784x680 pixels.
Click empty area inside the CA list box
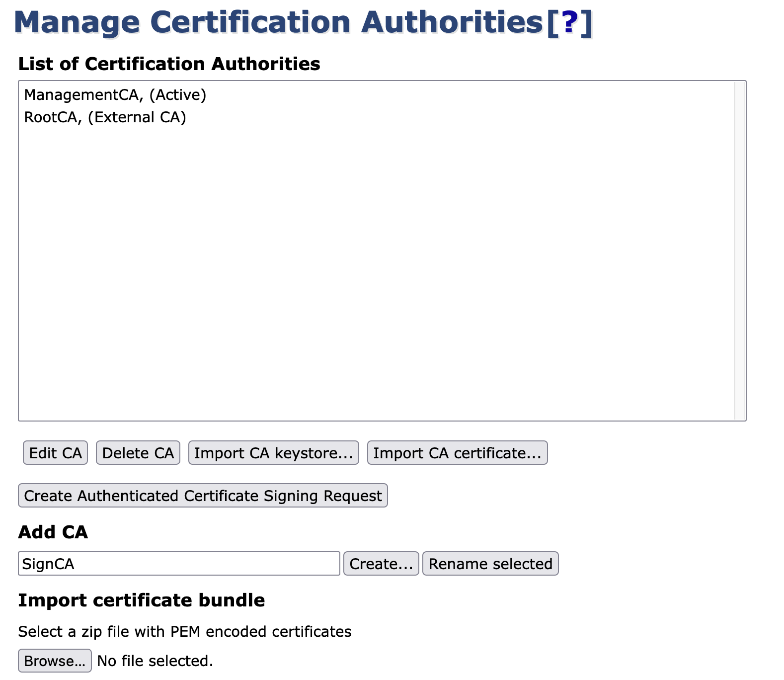373,273
